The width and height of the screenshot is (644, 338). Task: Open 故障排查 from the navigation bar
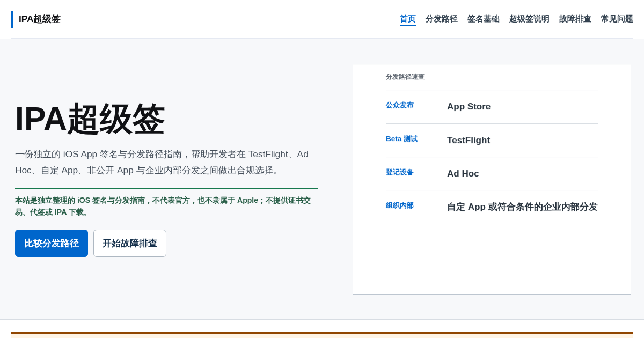575,19
